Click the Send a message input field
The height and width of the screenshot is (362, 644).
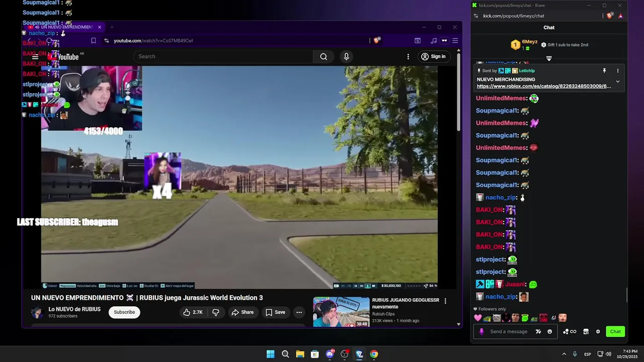(x=509, y=332)
